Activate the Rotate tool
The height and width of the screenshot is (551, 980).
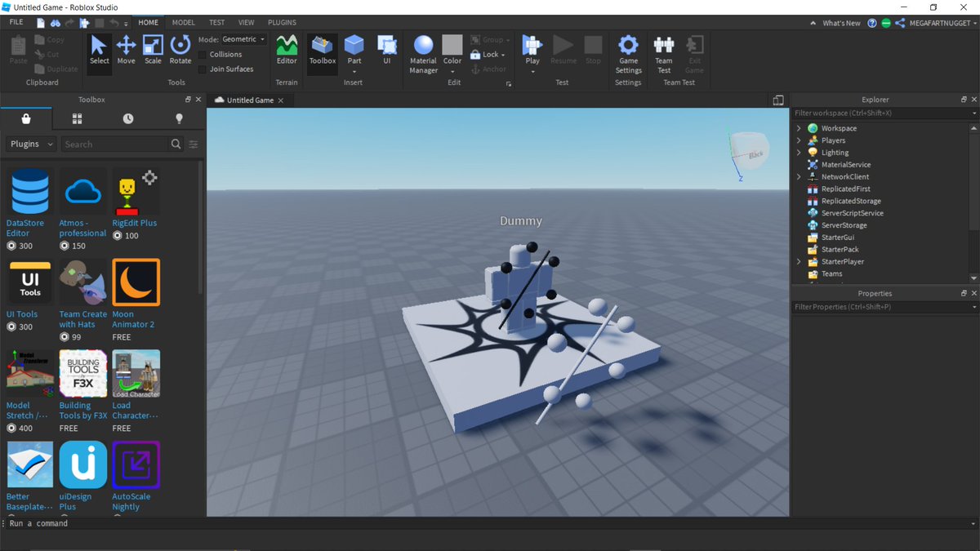click(180, 49)
